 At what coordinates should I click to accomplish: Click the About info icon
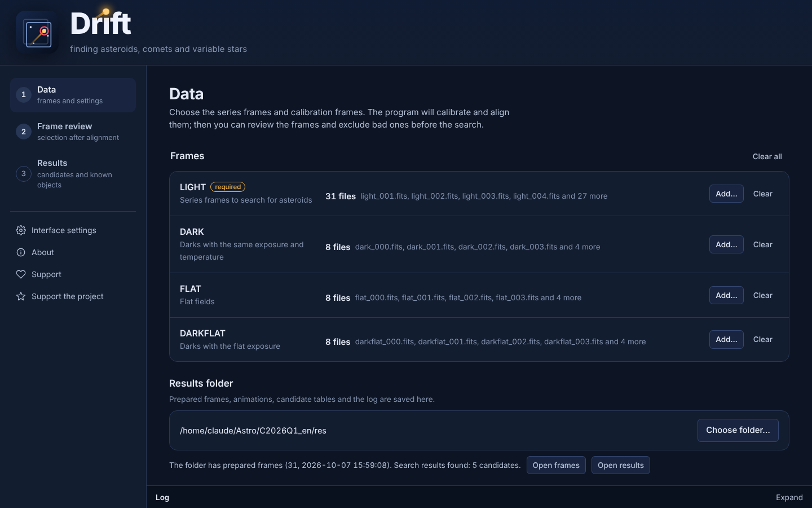point(21,252)
